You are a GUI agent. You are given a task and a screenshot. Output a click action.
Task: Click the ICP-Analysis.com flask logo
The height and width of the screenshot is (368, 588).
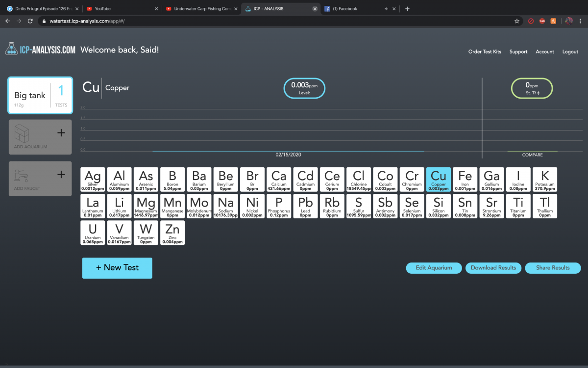[11, 49]
